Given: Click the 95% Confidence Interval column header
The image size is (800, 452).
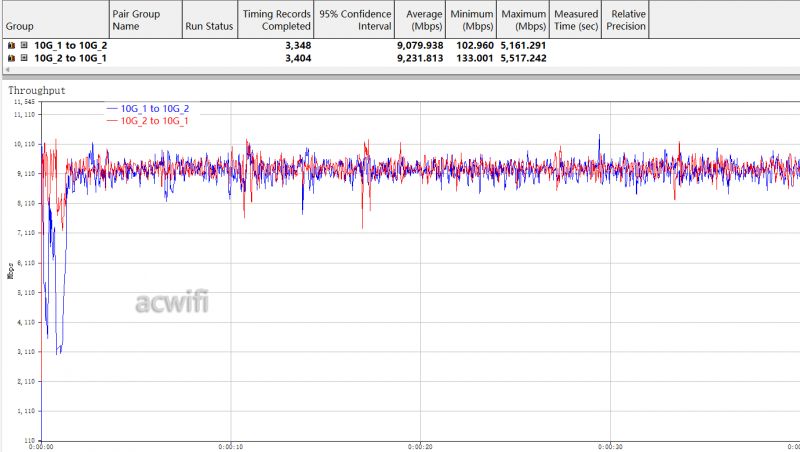Looking at the screenshot, I should point(354,19).
